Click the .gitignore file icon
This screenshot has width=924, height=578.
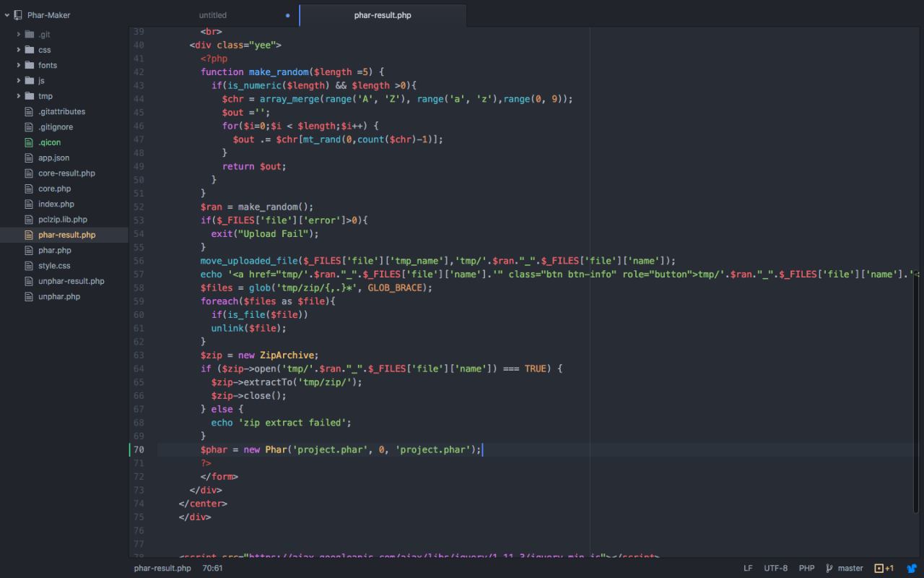pyautogui.click(x=30, y=127)
